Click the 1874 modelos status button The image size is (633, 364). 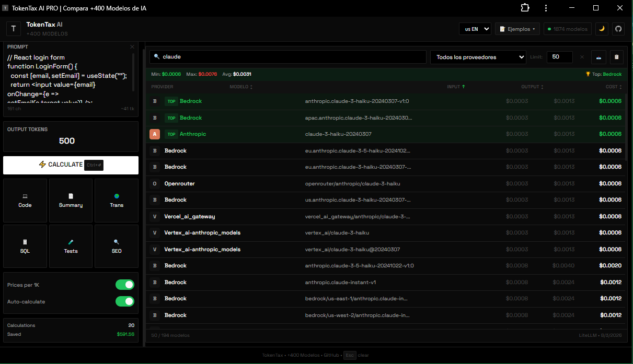pyautogui.click(x=568, y=29)
